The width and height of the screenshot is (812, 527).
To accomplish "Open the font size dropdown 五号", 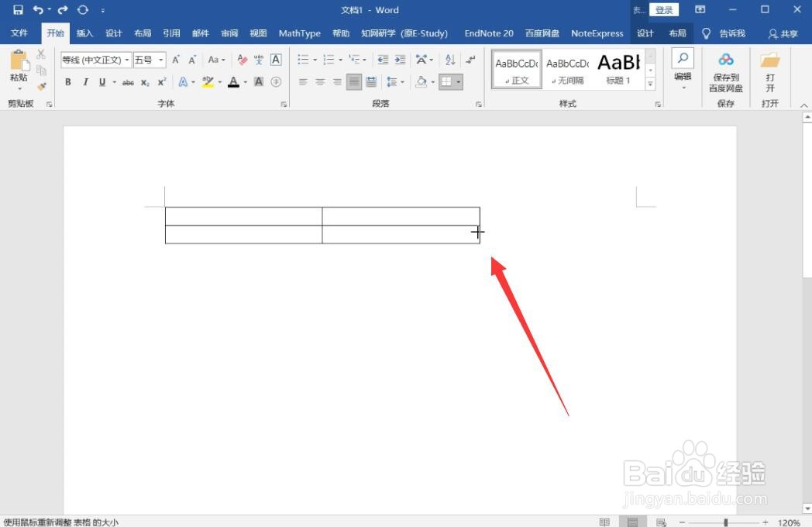I will [x=161, y=60].
